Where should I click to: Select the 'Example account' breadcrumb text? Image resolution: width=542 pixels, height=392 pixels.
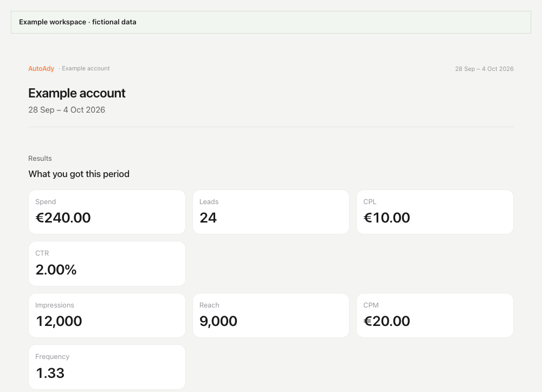[86, 68]
